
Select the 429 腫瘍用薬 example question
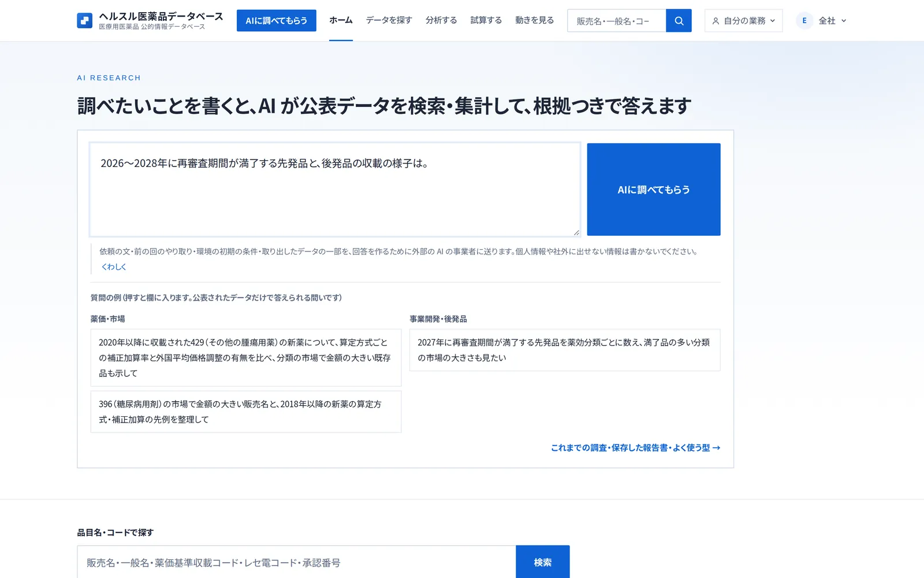[246, 358]
